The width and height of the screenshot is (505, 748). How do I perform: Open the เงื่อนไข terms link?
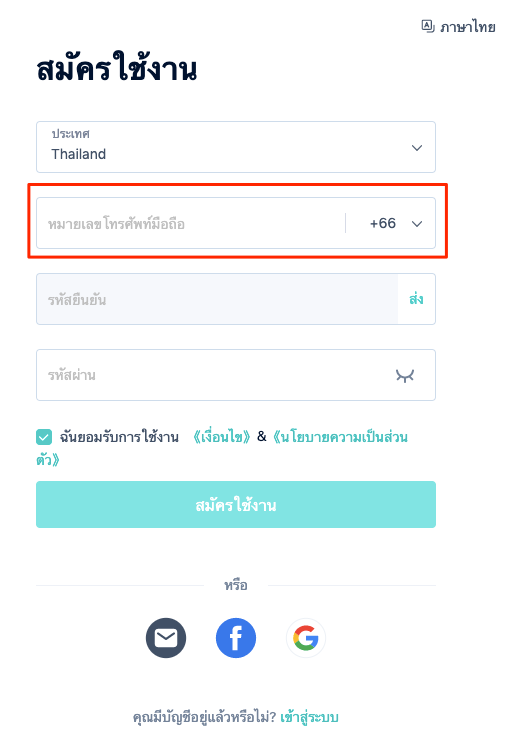[x=222, y=436]
